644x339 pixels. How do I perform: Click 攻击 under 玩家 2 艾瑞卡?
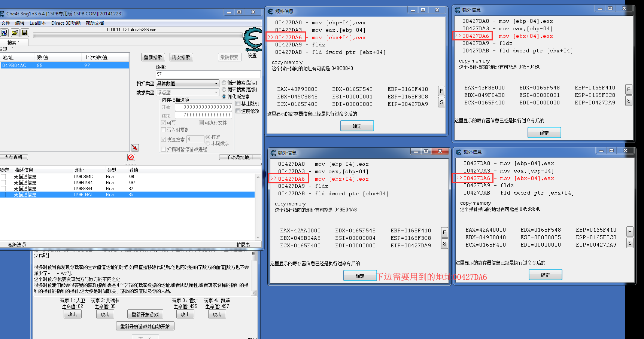point(105,314)
